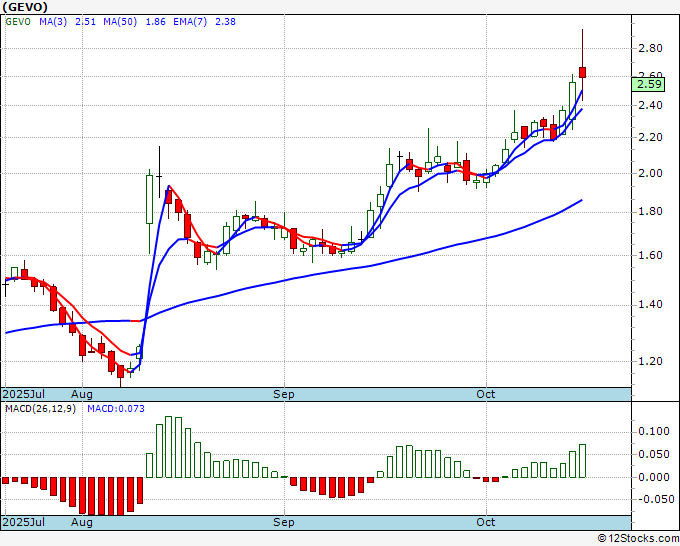Click Oct on the price chart time axis

[486, 394]
